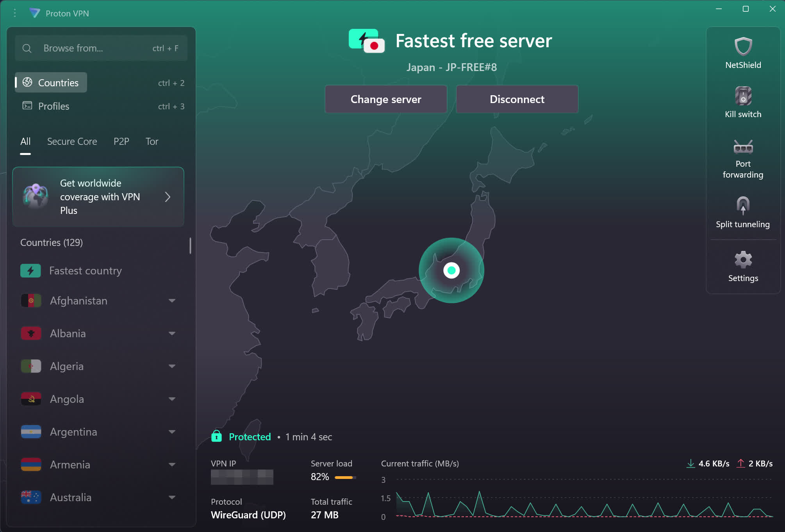The height and width of the screenshot is (532, 785).
Task: Click the Change server button
Action: [x=386, y=99]
